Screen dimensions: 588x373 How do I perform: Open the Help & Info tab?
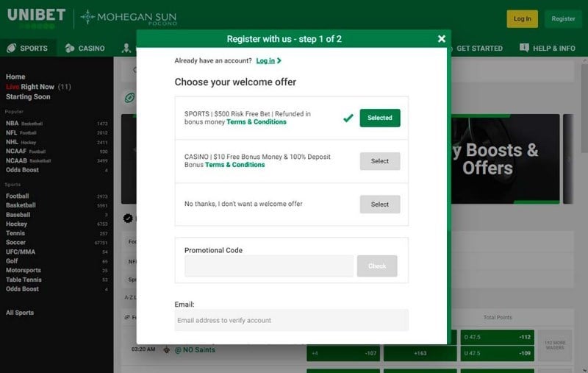point(553,49)
